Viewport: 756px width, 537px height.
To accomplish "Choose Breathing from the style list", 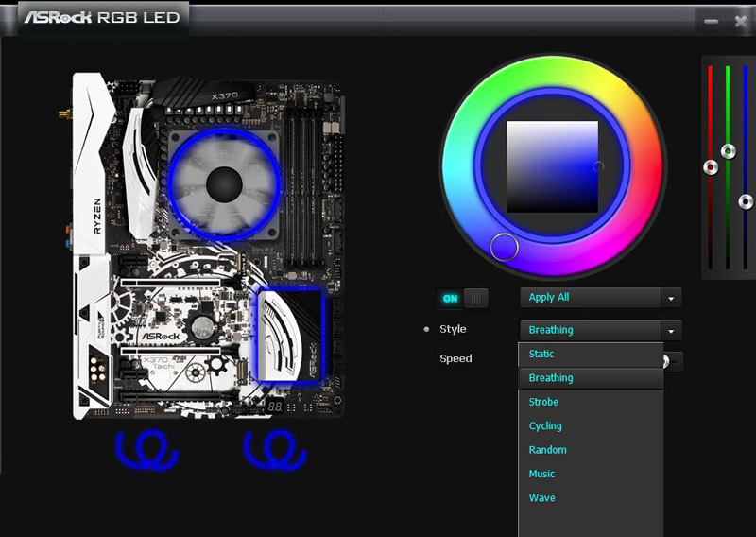I will coord(591,378).
